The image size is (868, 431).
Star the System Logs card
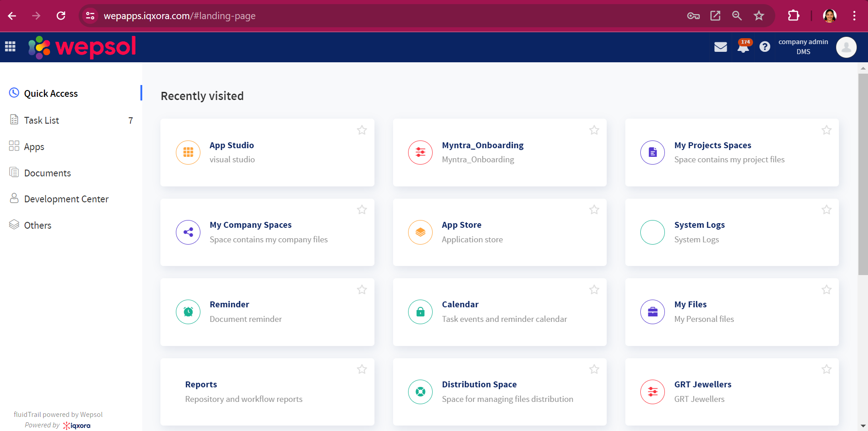coord(826,210)
